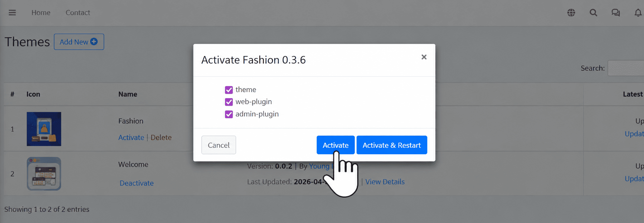
Task: Click the Cancel button
Action: [219, 145]
